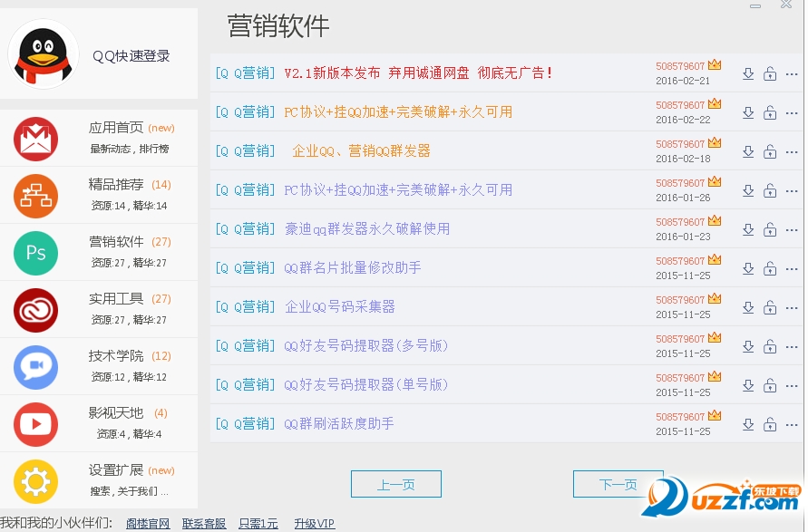The width and height of the screenshot is (808, 532).
Task: Open 联系客服 link
Action: click(x=203, y=524)
